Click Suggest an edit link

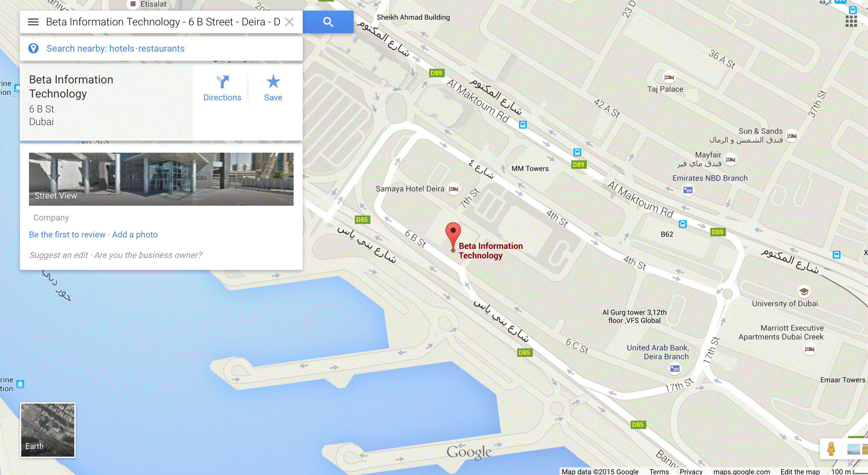[x=59, y=255]
